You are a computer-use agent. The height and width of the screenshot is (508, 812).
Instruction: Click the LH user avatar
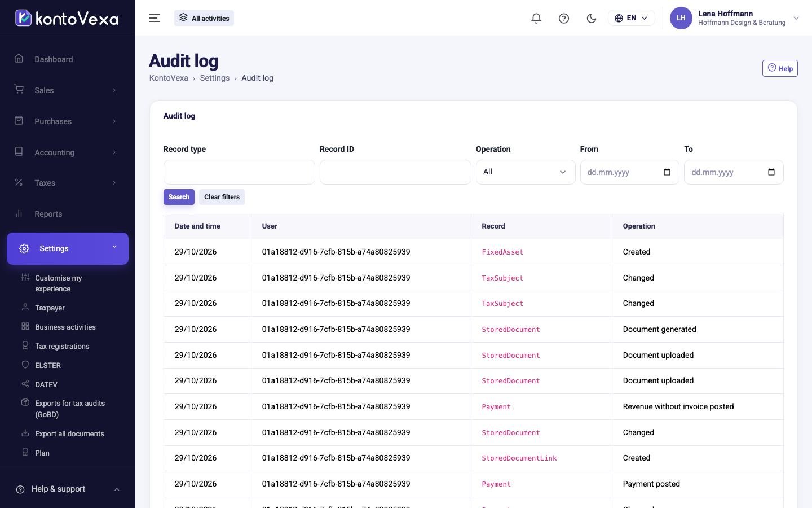(x=681, y=18)
